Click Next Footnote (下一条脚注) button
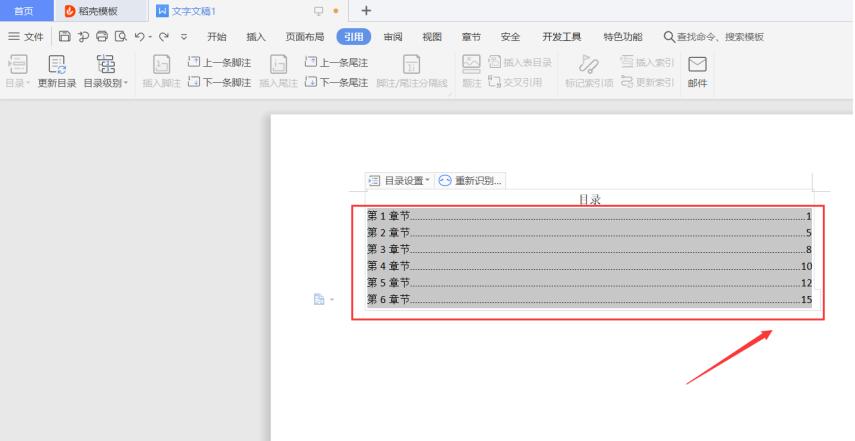This screenshot has height=441, width=855. coord(220,82)
